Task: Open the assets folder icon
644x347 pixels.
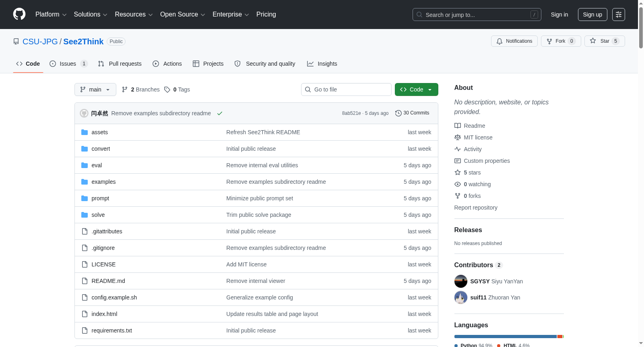Action: pyautogui.click(x=85, y=132)
